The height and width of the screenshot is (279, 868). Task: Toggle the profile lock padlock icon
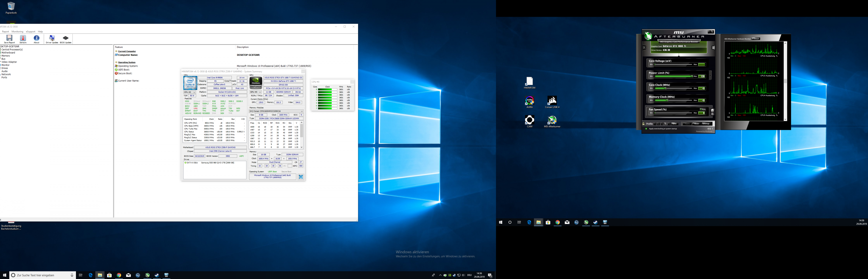pos(643,124)
